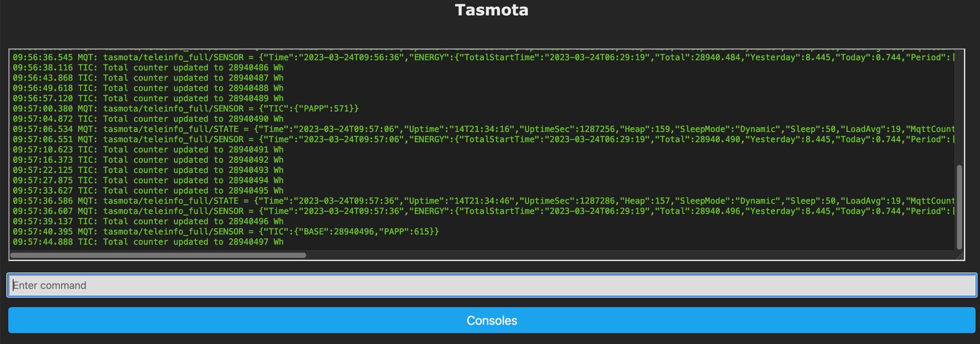Click the line 'Total counter updated to 28940495 Wh'
Viewport: 980px width, 344px height.
[x=148, y=191]
